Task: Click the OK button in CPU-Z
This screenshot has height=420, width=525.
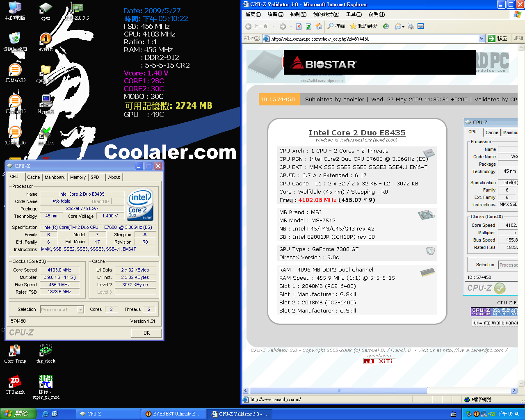Action: coord(146,333)
